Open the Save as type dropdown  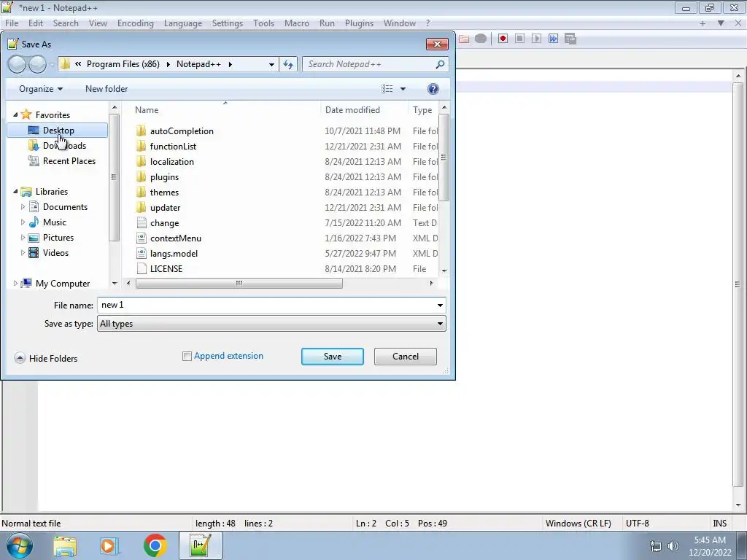[440, 324]
